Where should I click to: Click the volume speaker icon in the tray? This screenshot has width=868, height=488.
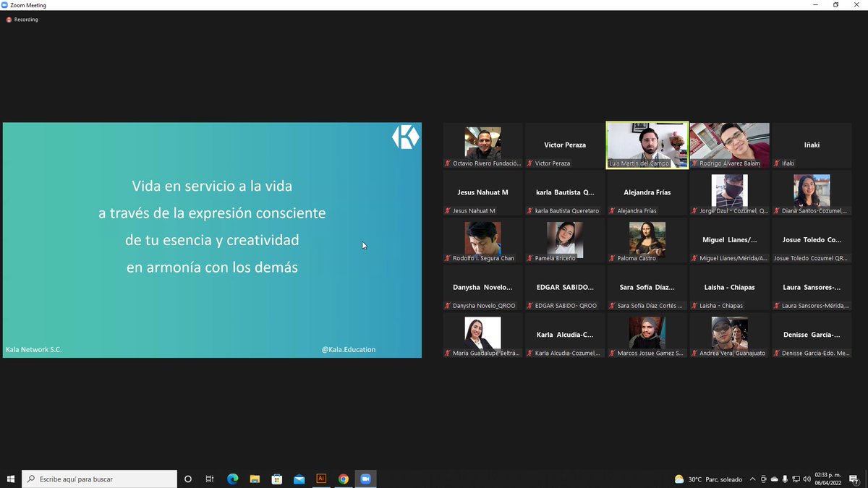(x=806, y=479)
